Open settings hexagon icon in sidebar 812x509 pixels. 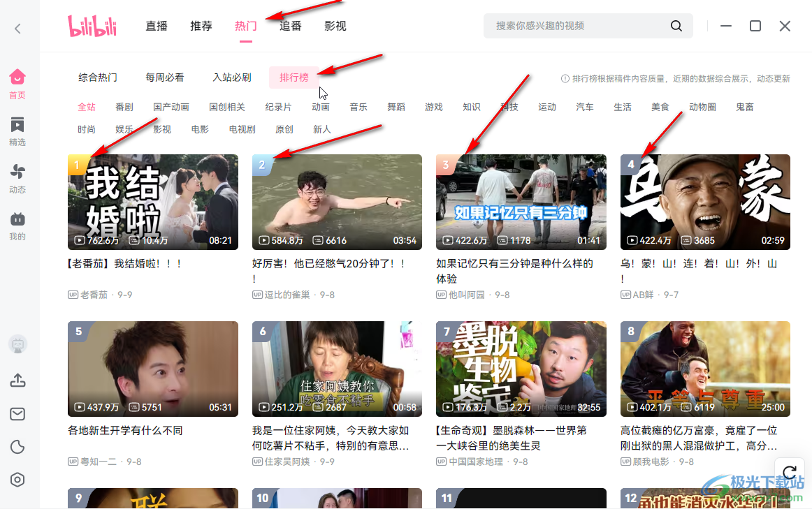click(17, 480)
